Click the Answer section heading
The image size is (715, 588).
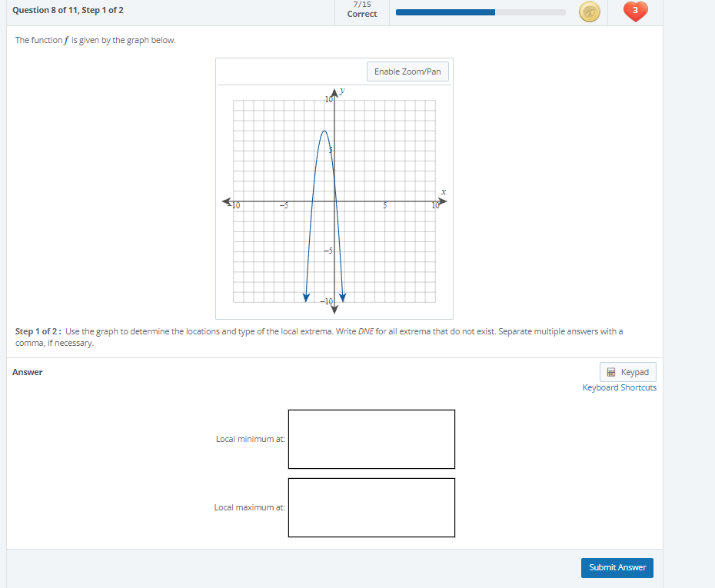[x=28, y=371]
